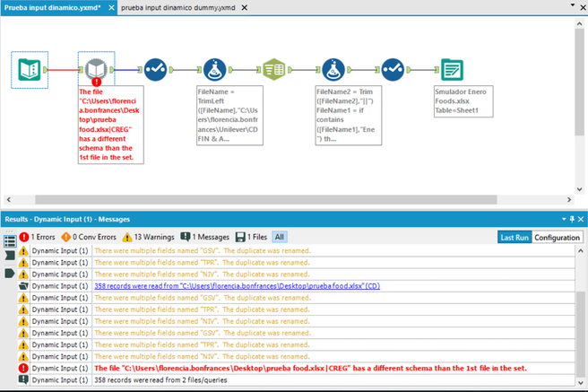Click canvas horizontal scrollbar left arrow
588x392 pixels.
(9, 199)
